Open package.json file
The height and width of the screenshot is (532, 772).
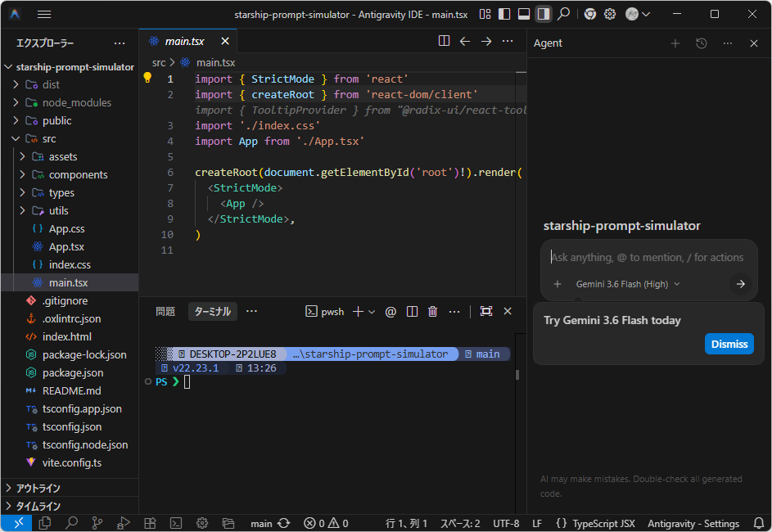pos(70,372)
